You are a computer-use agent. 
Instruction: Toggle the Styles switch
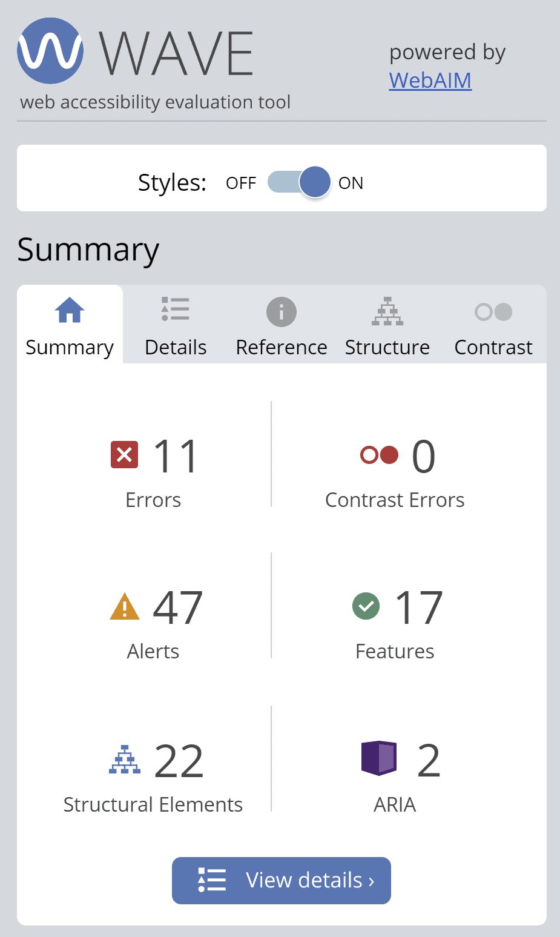pyautogui.click(x=299, y=182)
